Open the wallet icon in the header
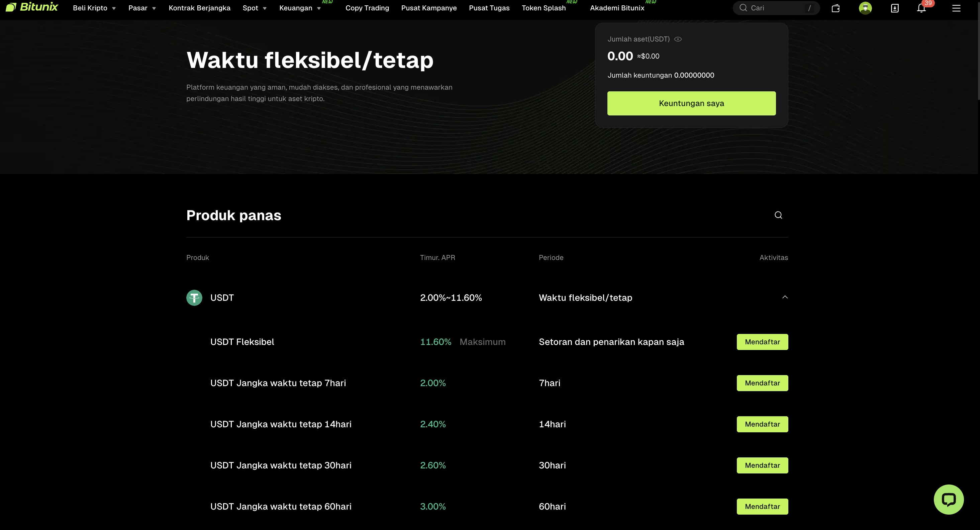Viewport: 980px width, 530px height. tap(836, 8)
